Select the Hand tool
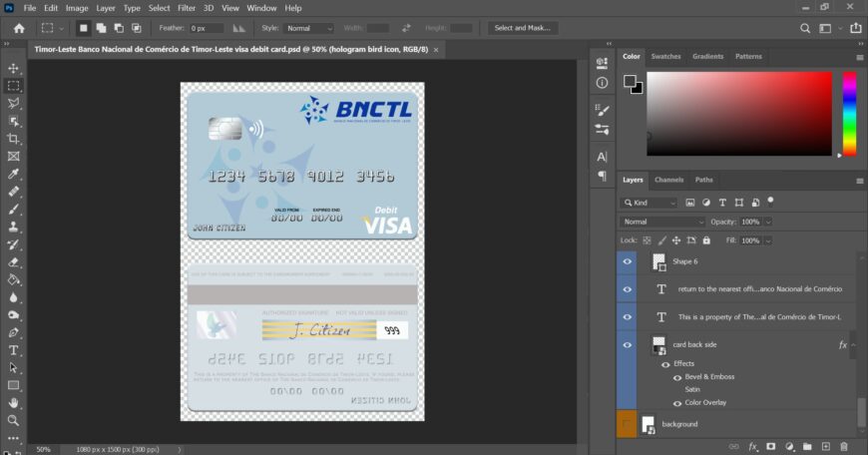The width and height of the screenshot is (868, 455). pos(13,403)
